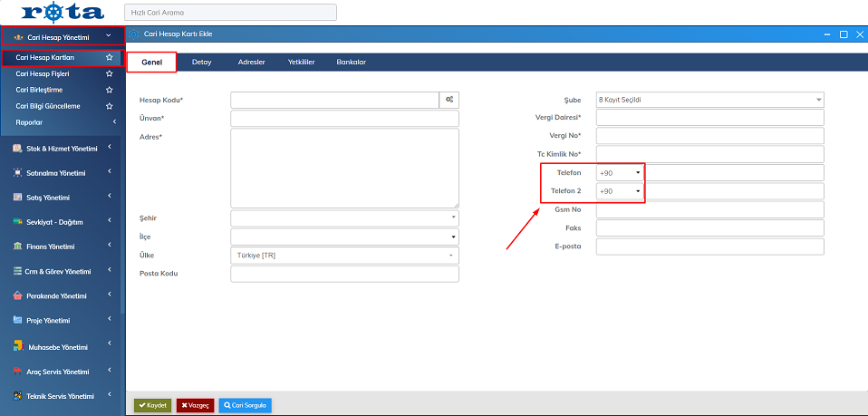Open the Şehir dropdown list
Image resolution: width=868 pixels, height=416 pixels.
(x=344, y=218)
